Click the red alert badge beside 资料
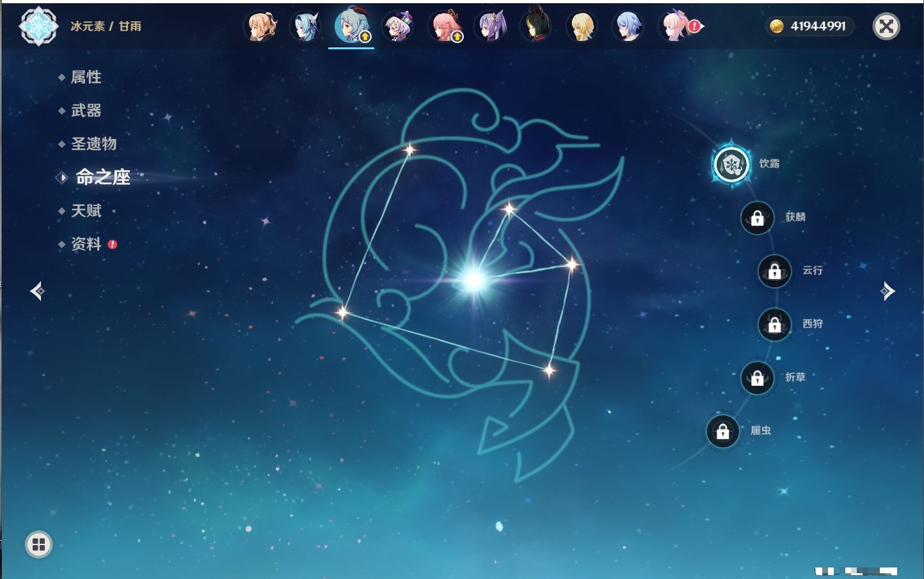 (x=113, y=244)
